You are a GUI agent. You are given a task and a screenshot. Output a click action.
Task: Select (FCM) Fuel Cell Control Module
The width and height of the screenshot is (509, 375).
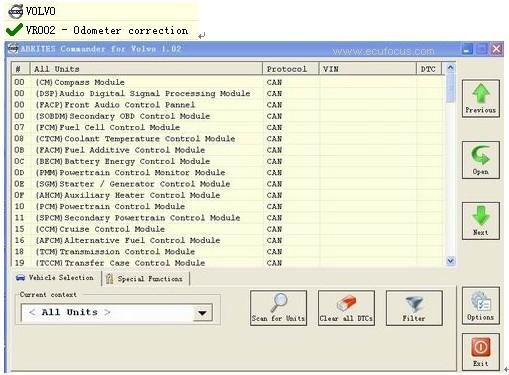(x=228, y=127)
